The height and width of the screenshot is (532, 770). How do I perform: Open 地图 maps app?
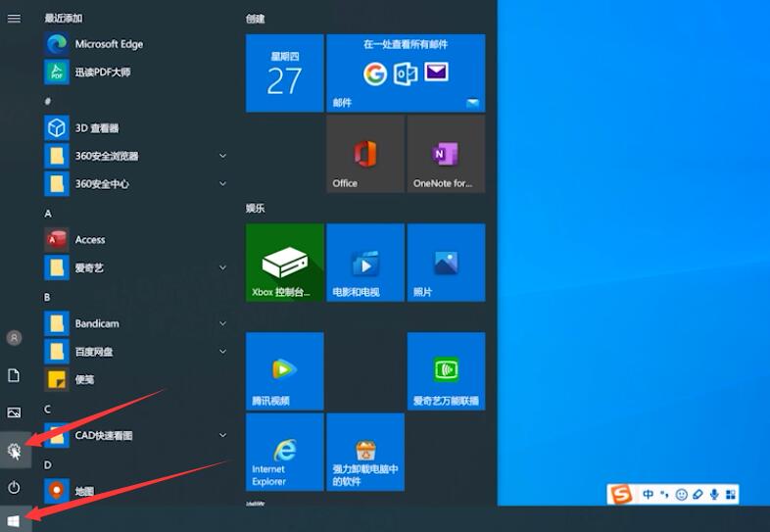click(135, 491)
